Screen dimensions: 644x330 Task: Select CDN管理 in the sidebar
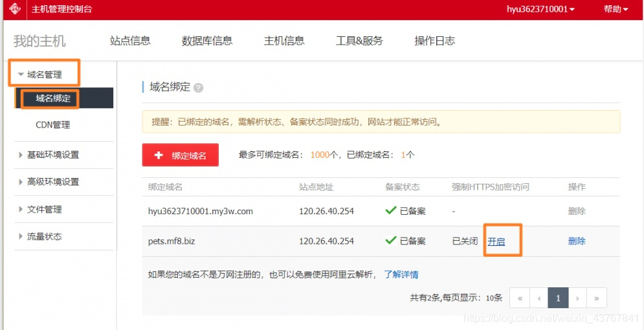52,125
